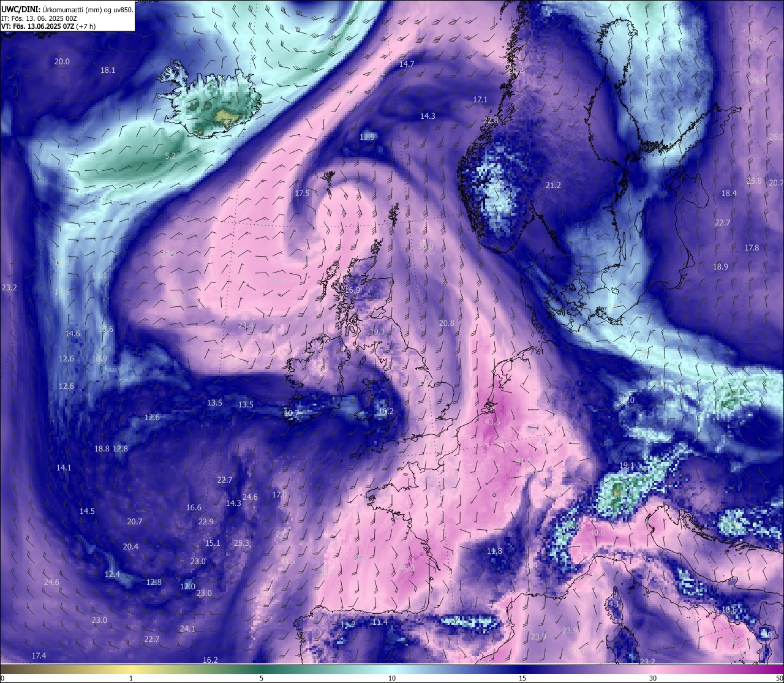The height and width of the screenshot is (683, 784).
Task: Select the 16.9 value over Scotland
Action: click(352, 290)
